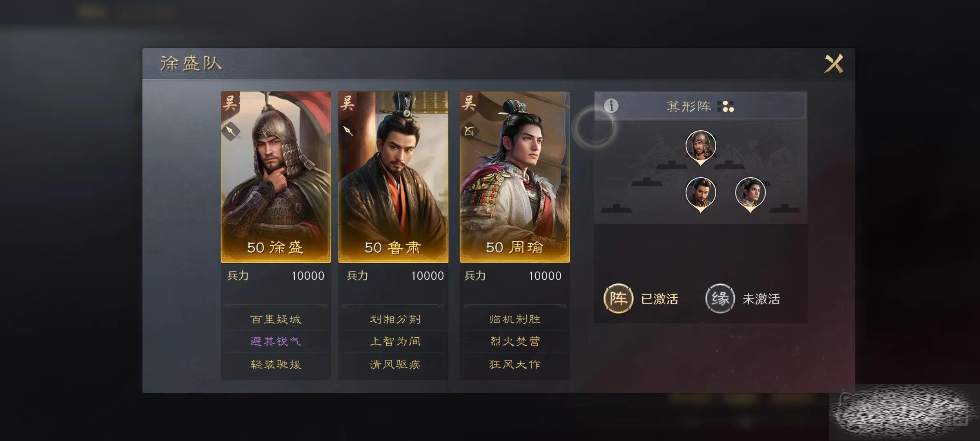980x441 pixels.
Task: View the 上智为间 skill
Action: pyautogui.click(x=395, y=341)
